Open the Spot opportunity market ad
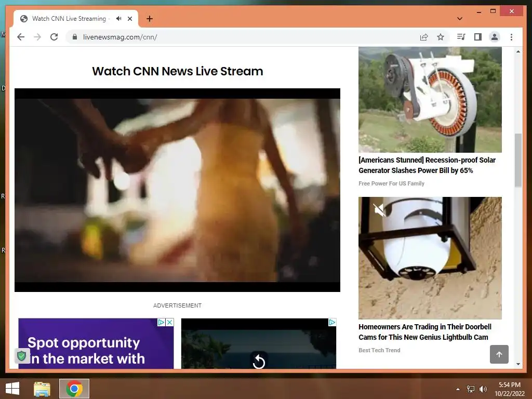Viewport: 532px width, 399px height. coord(96,343)
